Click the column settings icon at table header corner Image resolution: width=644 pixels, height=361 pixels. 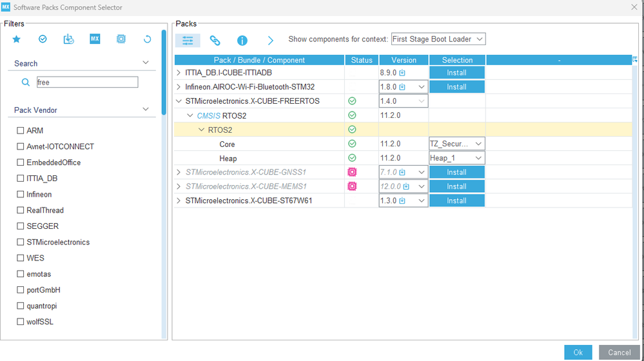(x=635, y=59)
